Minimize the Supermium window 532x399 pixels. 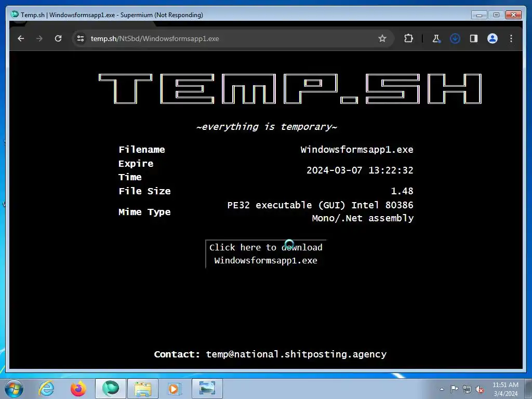tap(479, 15)
